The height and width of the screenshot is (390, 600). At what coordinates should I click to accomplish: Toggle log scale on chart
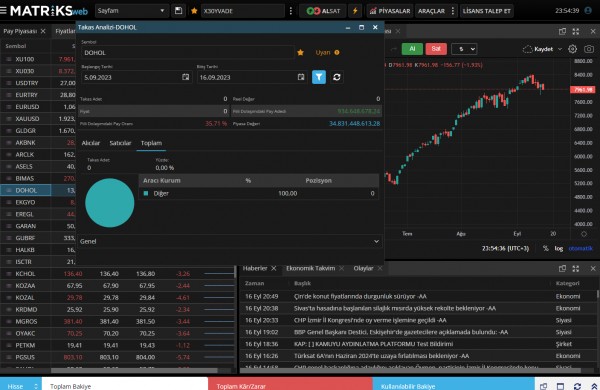pos(559,248)
